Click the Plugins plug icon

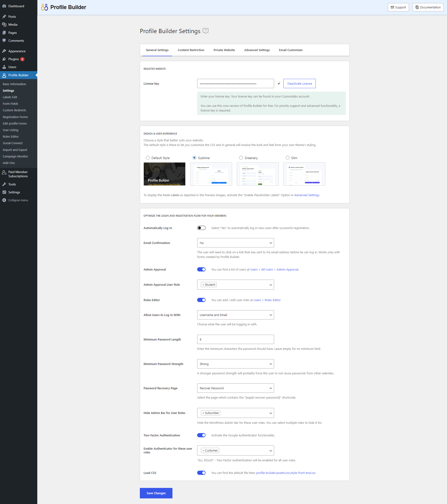pos(4,59)
